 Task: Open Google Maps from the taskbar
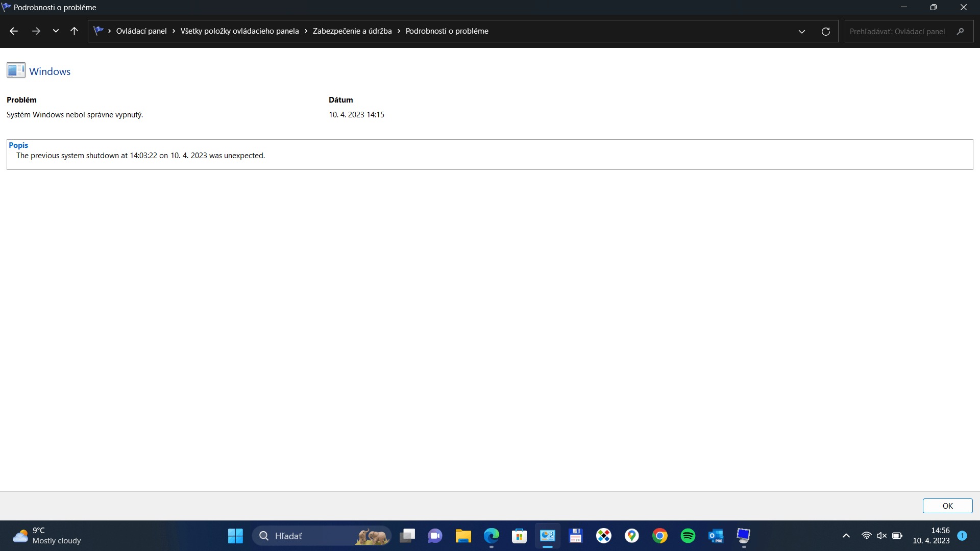coord(632,536)
